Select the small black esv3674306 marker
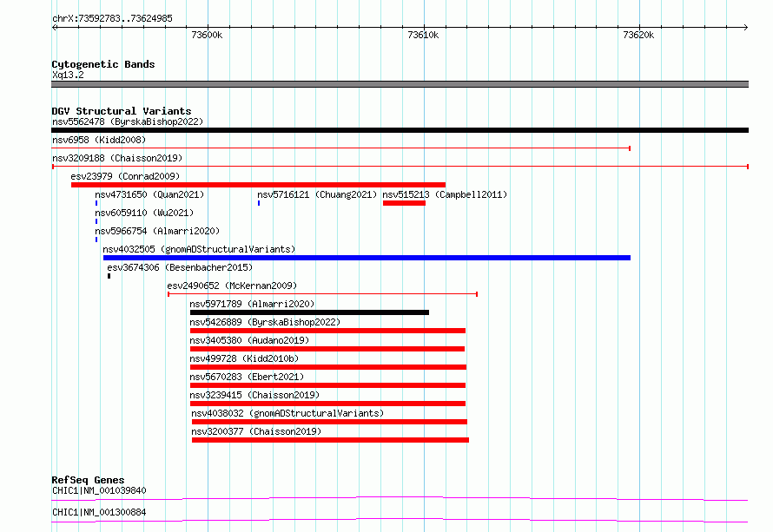The width and height of the screenshot is (773, 532). (109, 276)
